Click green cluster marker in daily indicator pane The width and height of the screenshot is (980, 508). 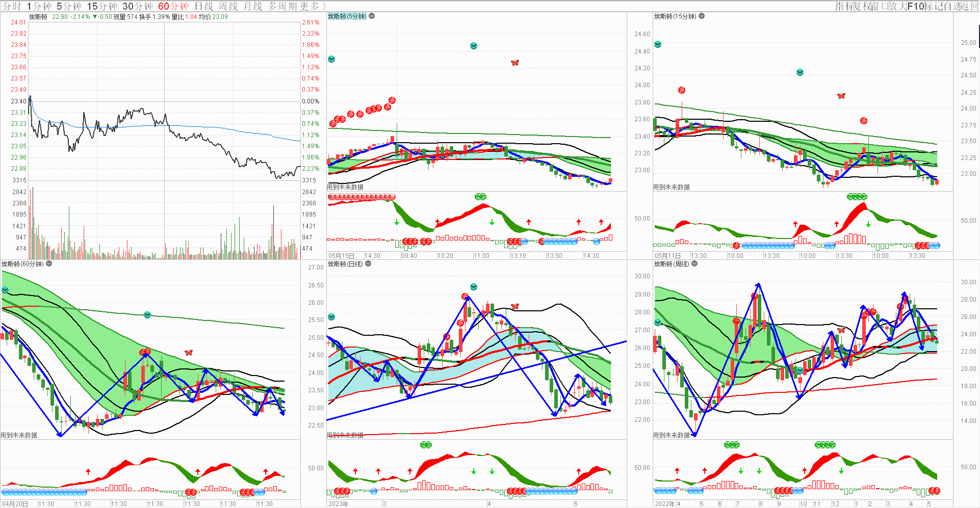(426, 445)
